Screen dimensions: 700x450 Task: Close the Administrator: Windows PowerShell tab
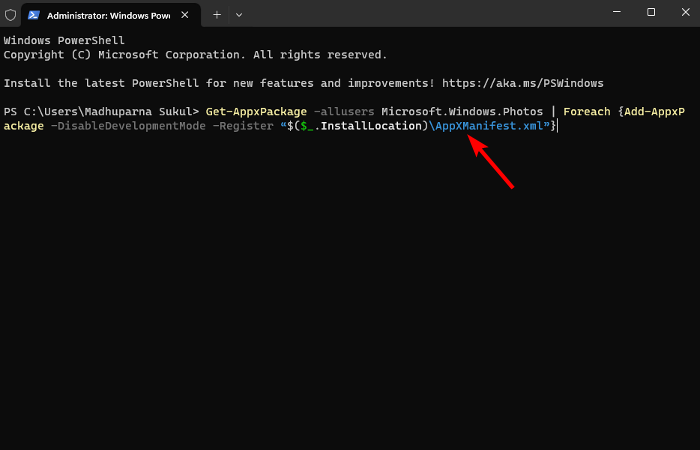(x=188, y=15)
